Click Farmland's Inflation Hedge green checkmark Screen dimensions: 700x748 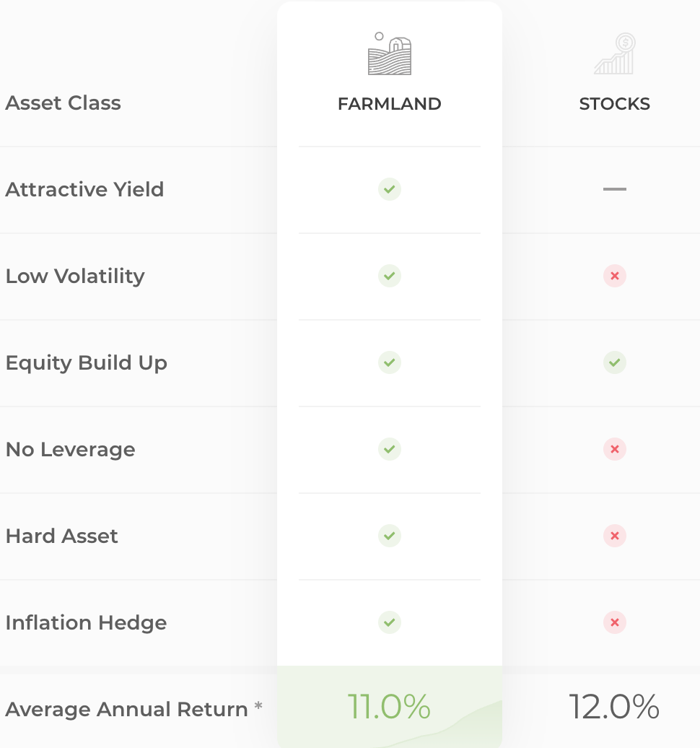(x=390, y=622)
